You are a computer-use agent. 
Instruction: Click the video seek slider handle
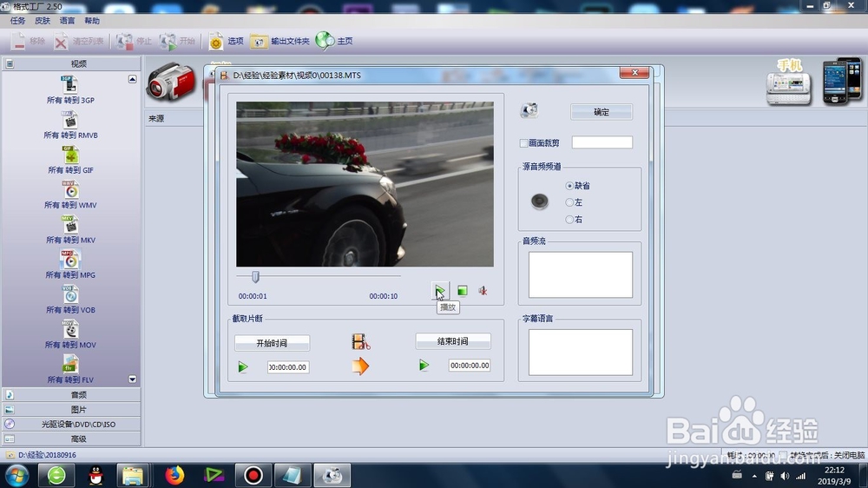(x=255, y=276)
